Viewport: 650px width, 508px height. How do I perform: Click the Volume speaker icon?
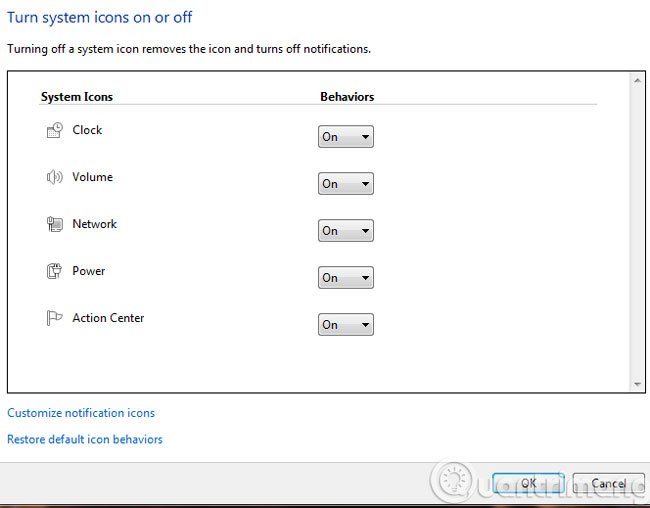54,177
